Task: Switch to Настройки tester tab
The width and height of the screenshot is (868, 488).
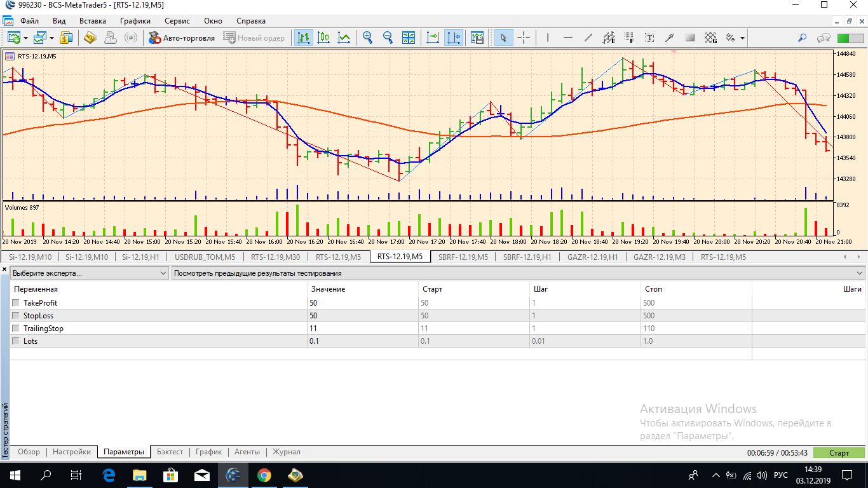Action: 72,452
